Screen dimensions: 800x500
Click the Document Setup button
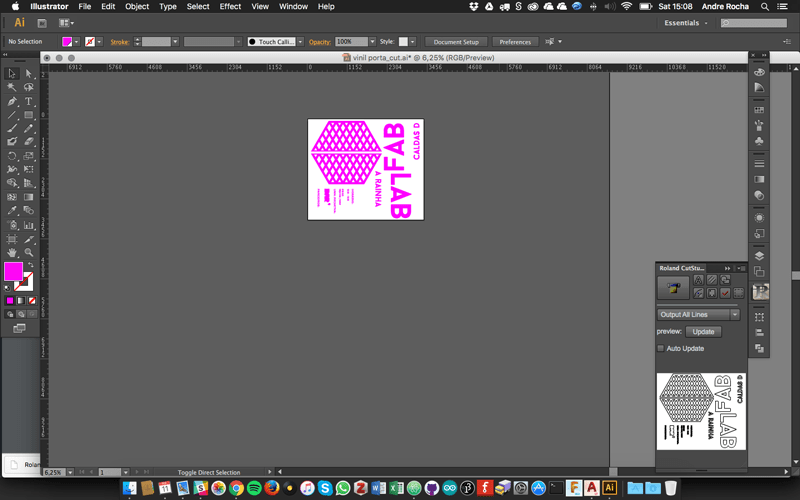(456, 42)
